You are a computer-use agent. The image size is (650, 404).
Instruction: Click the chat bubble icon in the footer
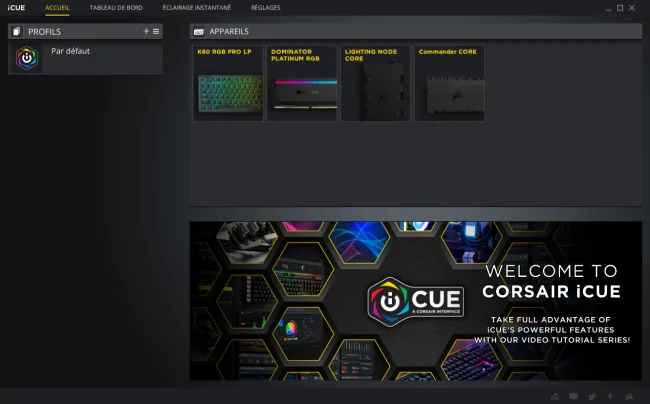tap(573, 397)
